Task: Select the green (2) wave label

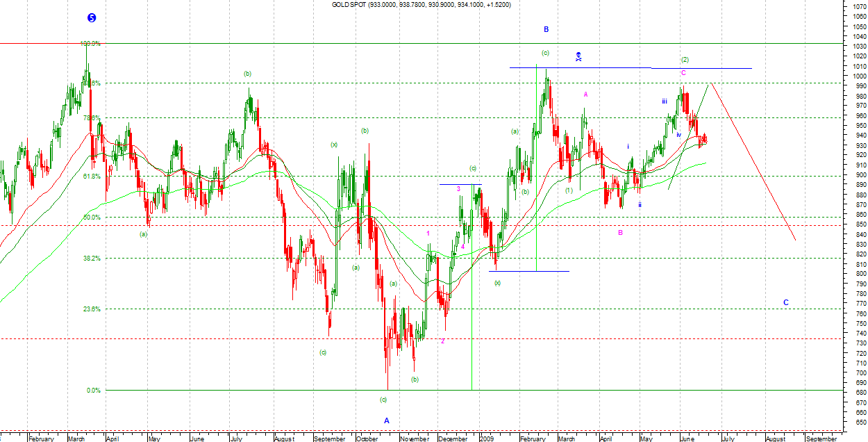Action: pos(685,60)
